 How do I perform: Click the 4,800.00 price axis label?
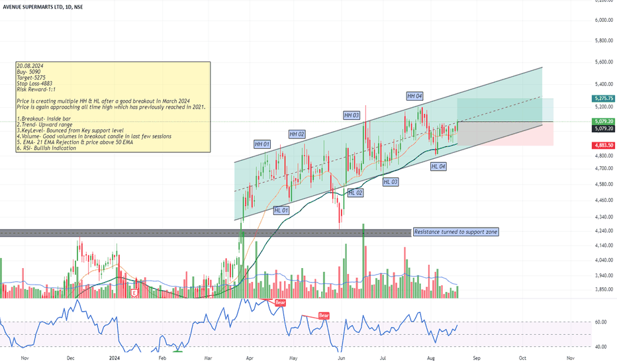[604, 156]
